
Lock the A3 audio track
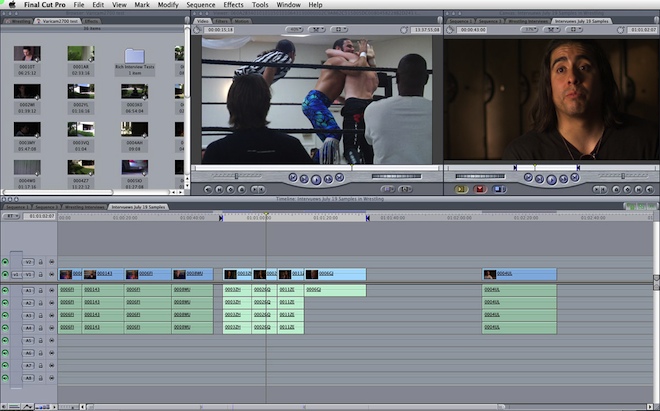click(x=41, y=315)
